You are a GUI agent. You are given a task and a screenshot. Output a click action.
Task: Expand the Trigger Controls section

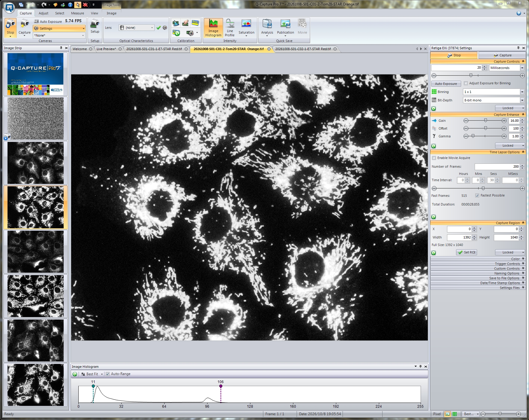click(478, 264)
